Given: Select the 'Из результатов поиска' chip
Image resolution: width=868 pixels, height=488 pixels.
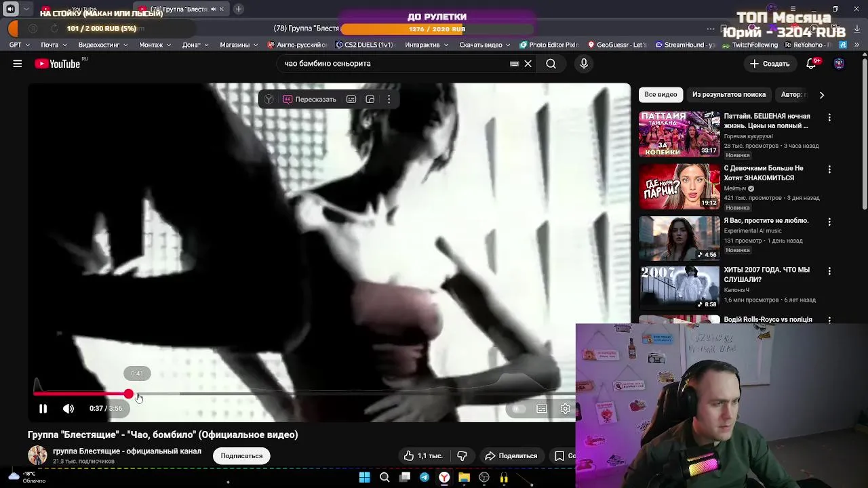Looking at the screenshot, I should point(729,95).
